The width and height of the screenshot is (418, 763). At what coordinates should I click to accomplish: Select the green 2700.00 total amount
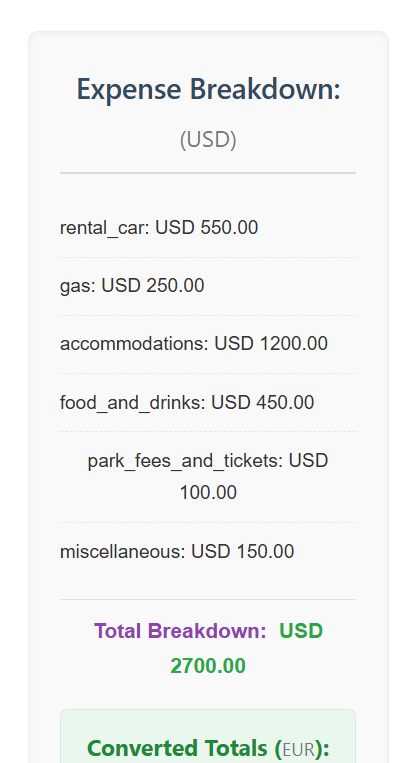pos(208,666)
